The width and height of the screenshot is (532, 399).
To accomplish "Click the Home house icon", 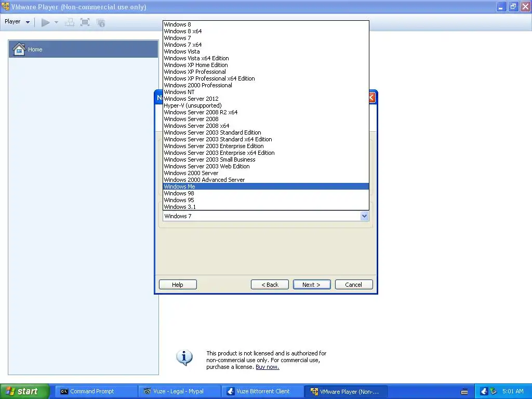I will [19, 49].
